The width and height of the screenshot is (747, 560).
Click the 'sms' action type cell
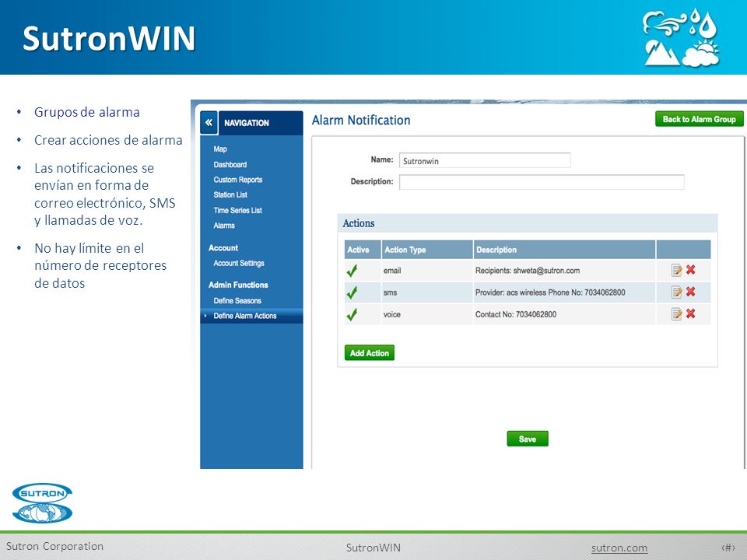(x=427, y=292)
